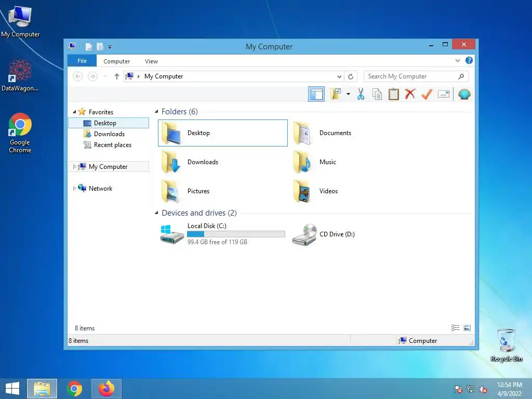The image size is (532, 399).
Task: Select Desktop under Favorites
Action: [109, 123]
